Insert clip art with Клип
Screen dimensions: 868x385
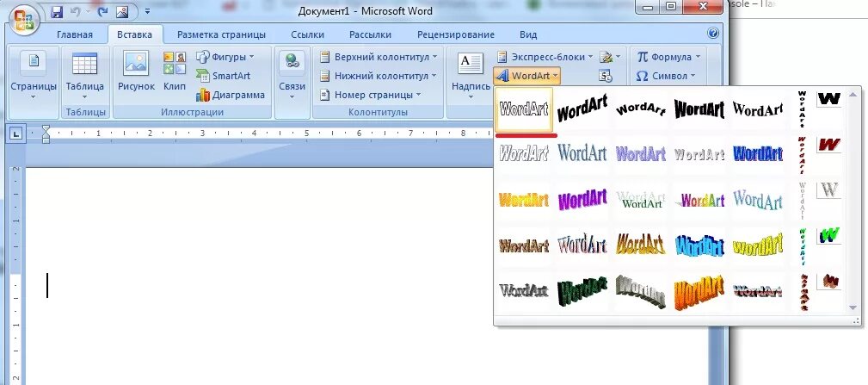(175, 71)
